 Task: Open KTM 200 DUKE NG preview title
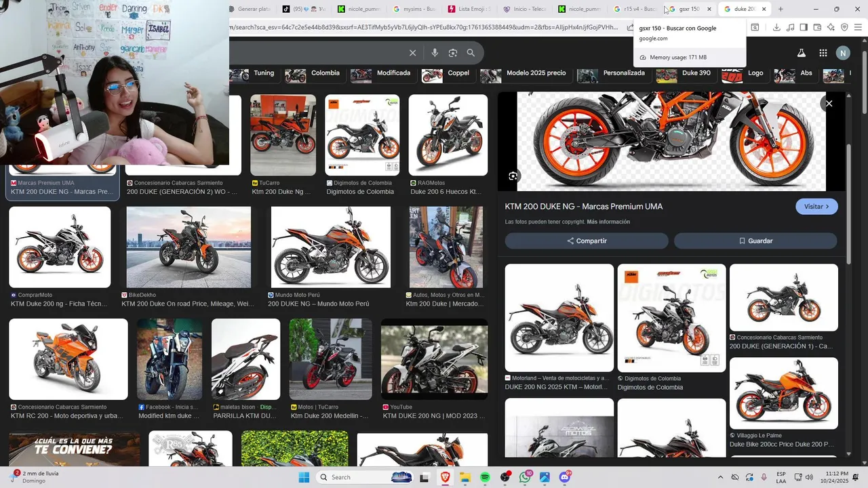tap(584, 207)
